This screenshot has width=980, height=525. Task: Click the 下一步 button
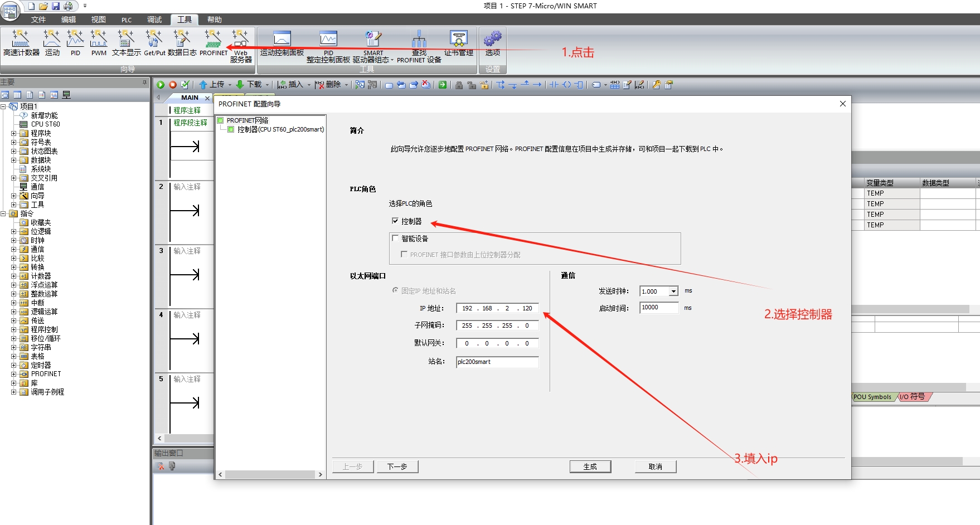click(397, 466)
